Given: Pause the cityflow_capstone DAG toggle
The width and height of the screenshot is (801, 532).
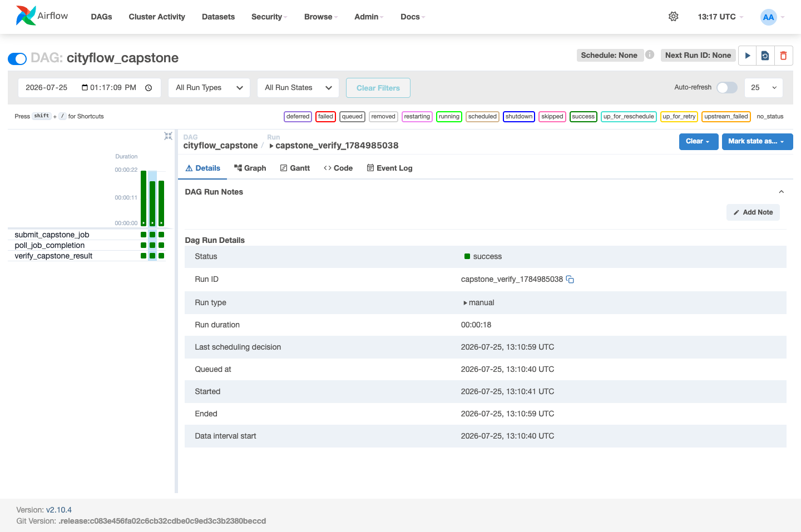Looking at the screenshot, I should [17, 58].
